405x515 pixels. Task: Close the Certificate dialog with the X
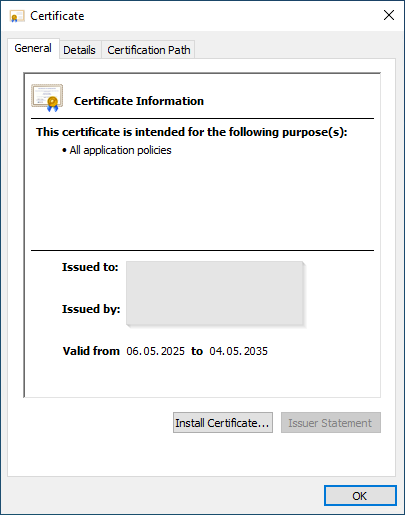(x=389, y=15)
